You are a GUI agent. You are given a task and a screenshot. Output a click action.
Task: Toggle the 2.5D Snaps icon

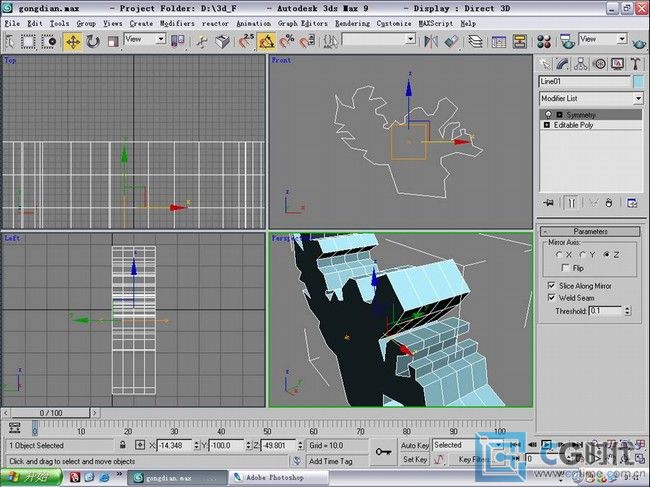tap(245, 41)
